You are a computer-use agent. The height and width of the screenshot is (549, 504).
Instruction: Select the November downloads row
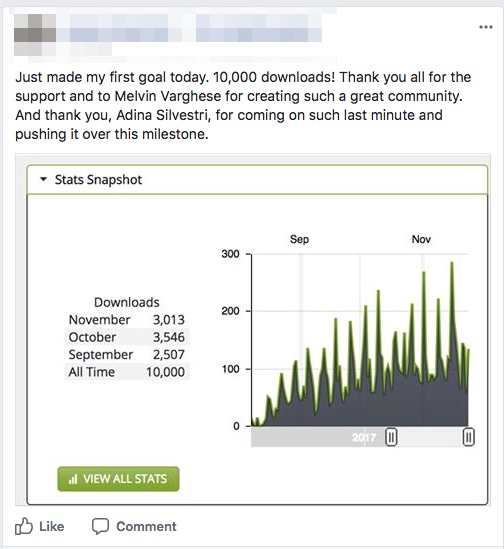(127, 320)
